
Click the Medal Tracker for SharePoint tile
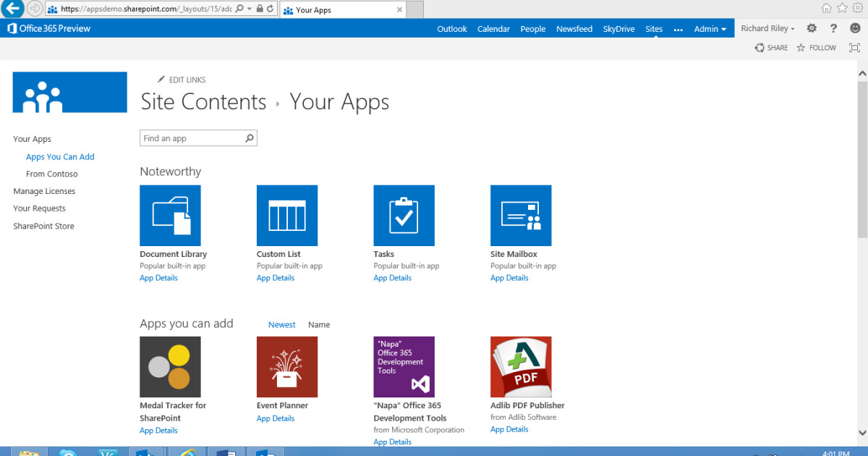[170, 366]
